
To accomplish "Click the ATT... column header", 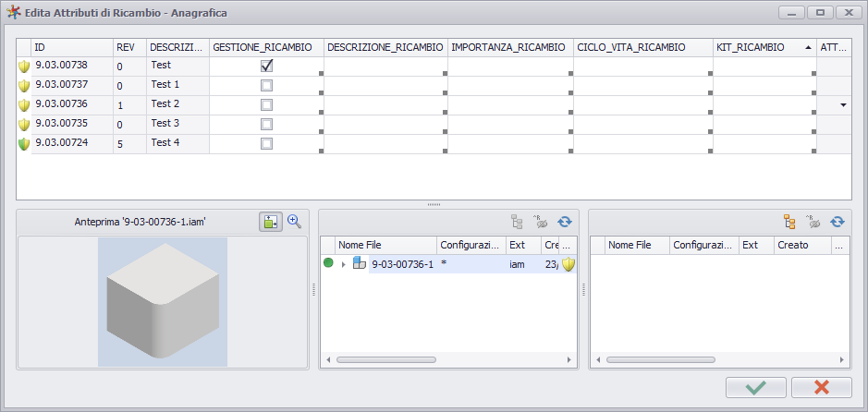I will pos(834,47).
